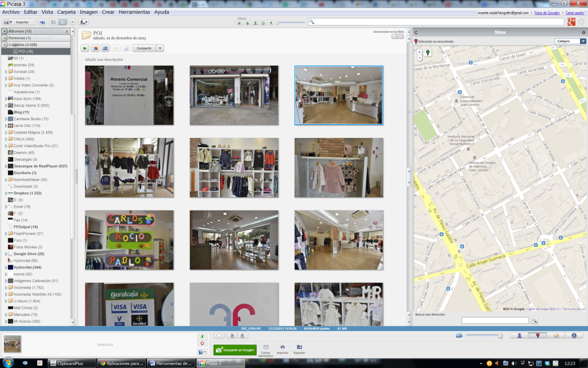Collapse the Álbumes (10) section
The height and width of the screenshot is (368, 588).
pyautogui.click(x=5, y=31)
